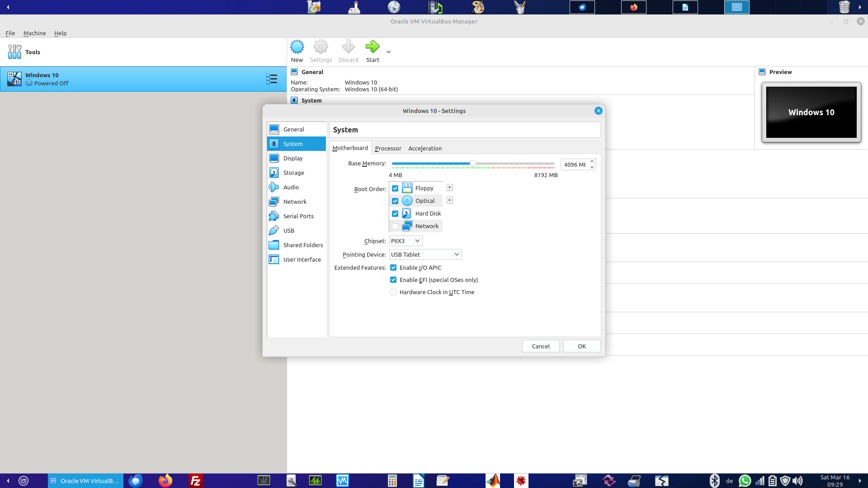Open the calculator from the taskbar
Viewport: 868px width, 488px height.
(392, 481)
